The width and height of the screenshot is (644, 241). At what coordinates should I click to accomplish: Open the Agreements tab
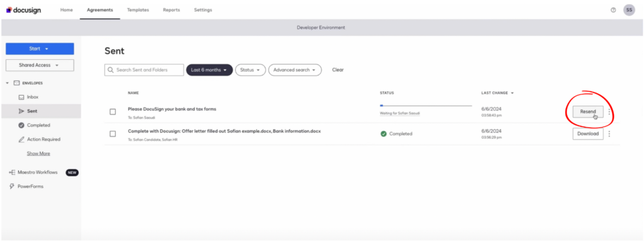point(100,10)
